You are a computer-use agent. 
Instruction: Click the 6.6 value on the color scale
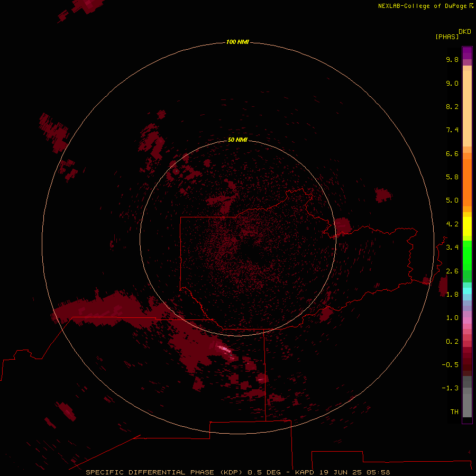tap(452, 153)
